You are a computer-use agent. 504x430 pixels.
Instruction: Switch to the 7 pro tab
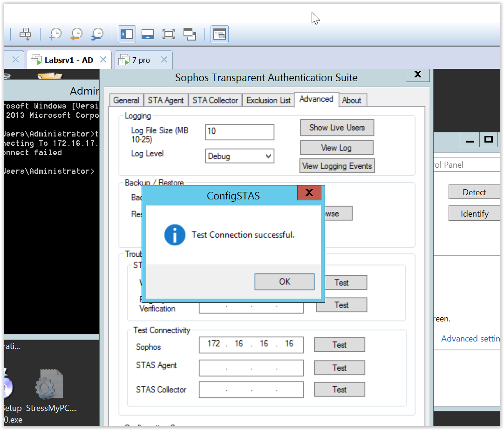(141, 60)
